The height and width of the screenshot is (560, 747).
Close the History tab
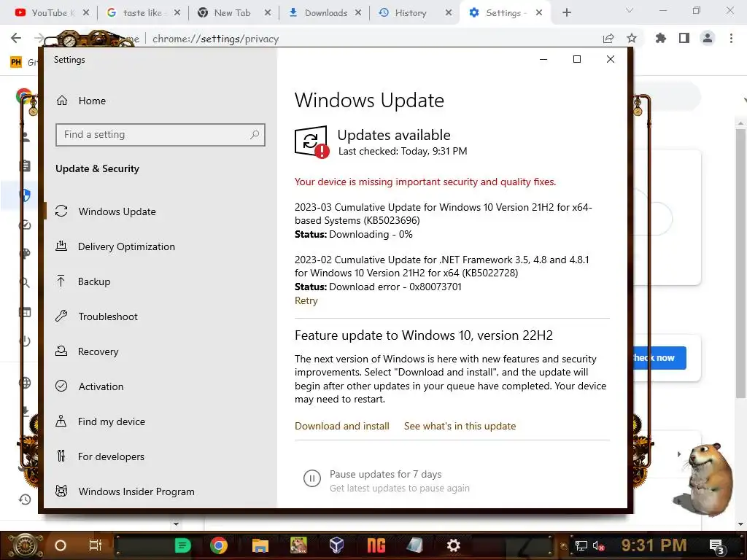click(449, 13)
